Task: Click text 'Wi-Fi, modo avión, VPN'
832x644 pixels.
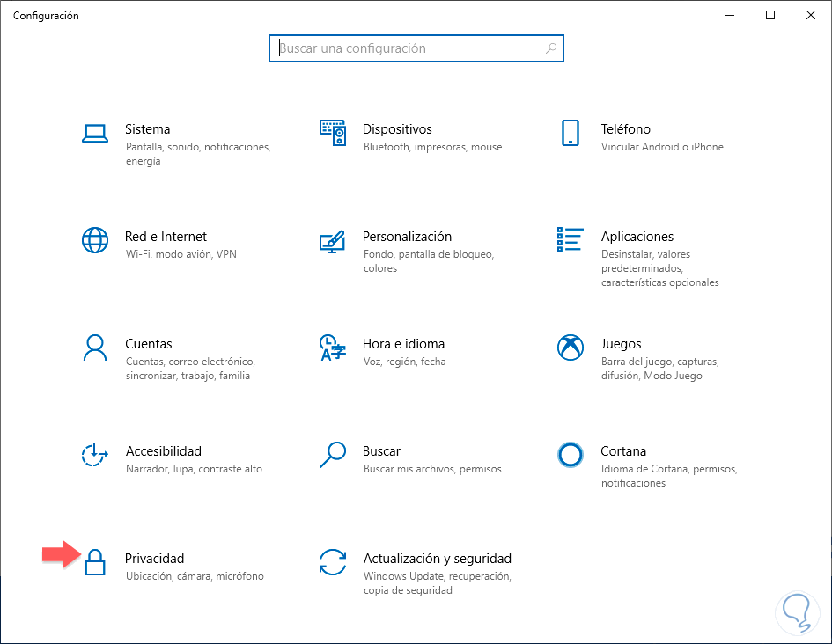Action: point(181,254)
